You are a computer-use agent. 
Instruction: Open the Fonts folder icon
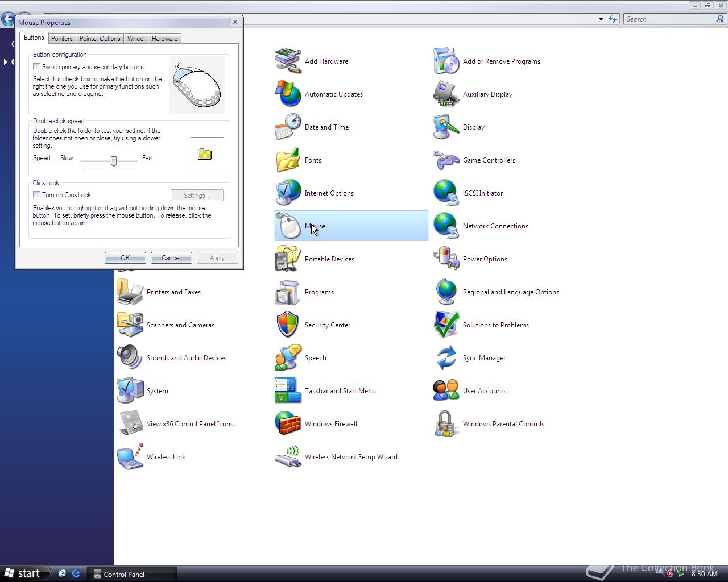pyautogui.click(x=288, y=160)
